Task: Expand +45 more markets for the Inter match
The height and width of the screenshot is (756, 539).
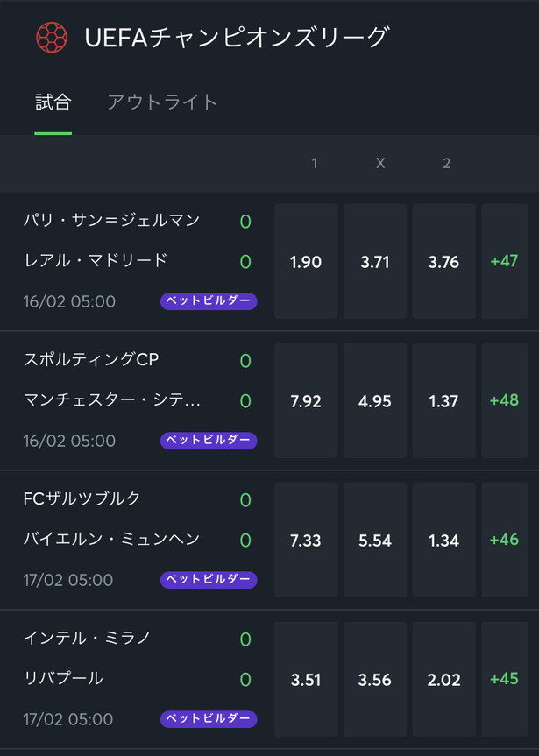Action: click(504, 679)
